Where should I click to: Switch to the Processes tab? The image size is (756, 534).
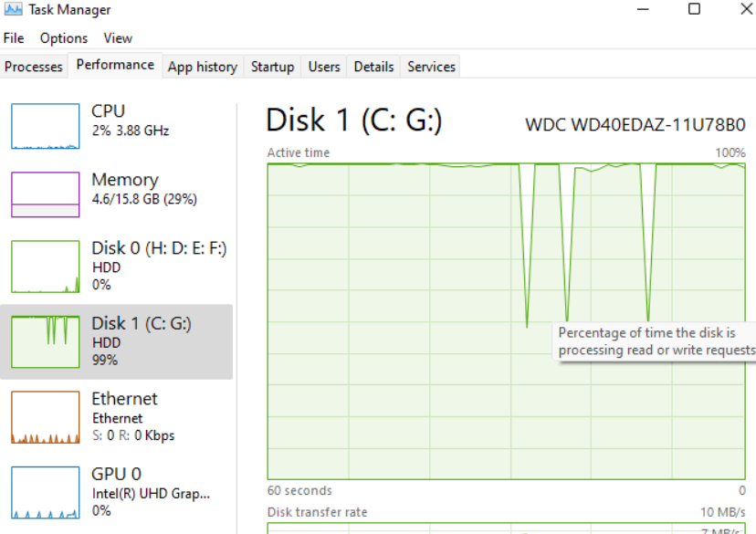coord(34,66)
